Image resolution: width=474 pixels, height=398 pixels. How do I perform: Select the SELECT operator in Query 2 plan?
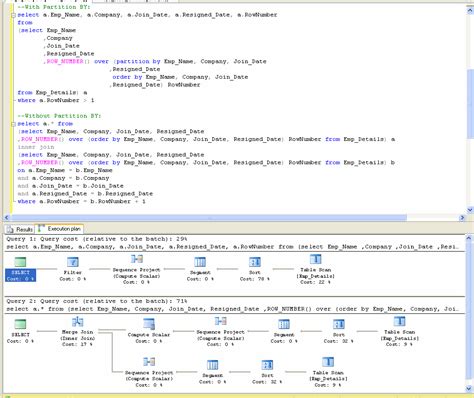pos(20,331)
